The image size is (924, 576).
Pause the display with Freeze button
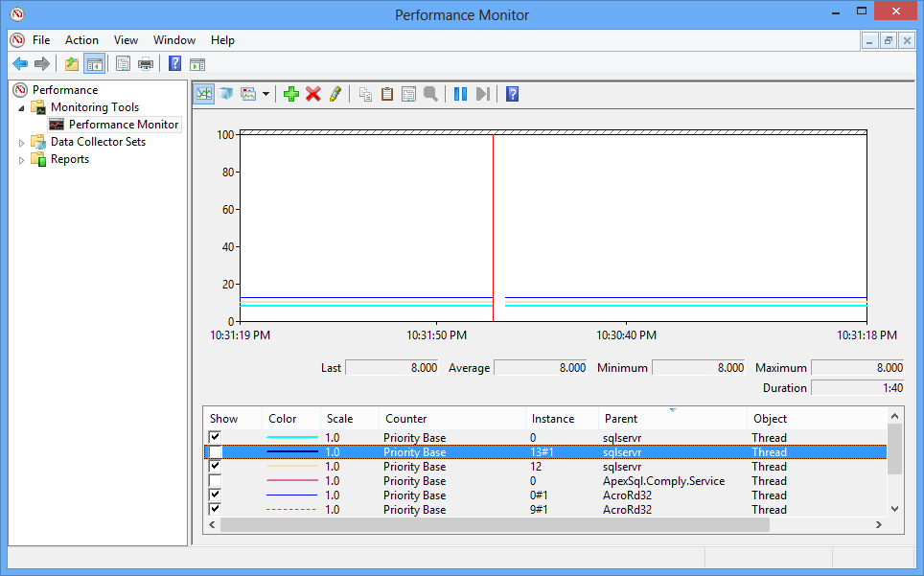pyautogui.click(x=460, y=94)
